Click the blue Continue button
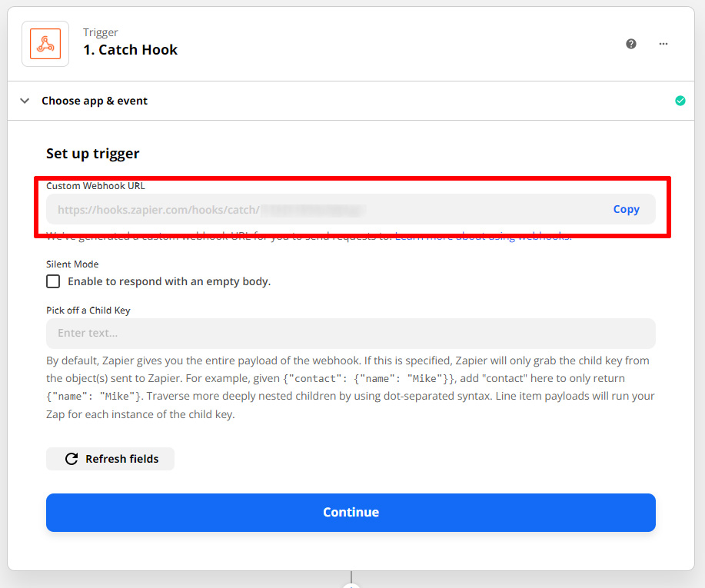The width and height of the screenshot is (705, 588). [x=351, y=513]
